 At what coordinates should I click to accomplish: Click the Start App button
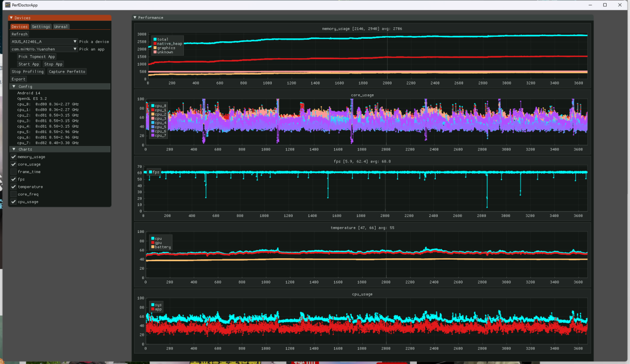coord(29,64)
